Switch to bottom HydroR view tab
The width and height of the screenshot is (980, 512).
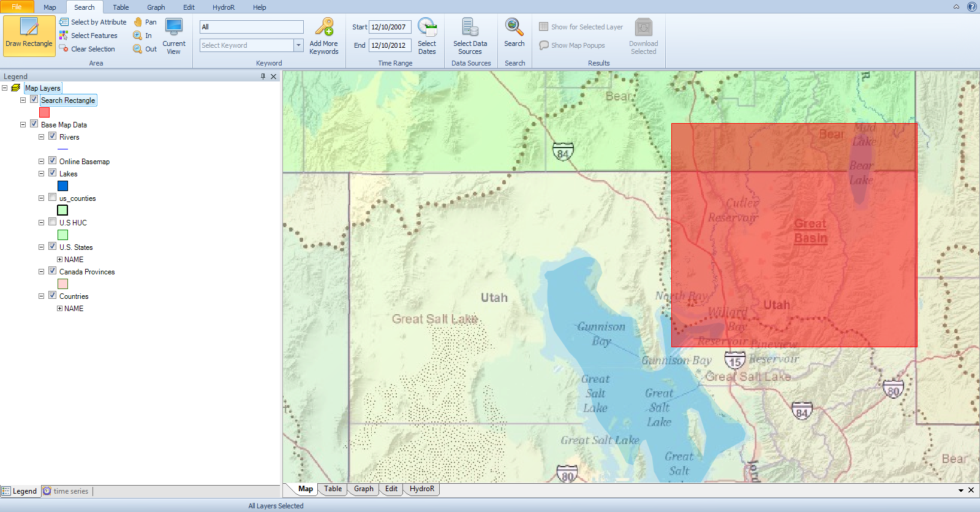click(422, 489)
